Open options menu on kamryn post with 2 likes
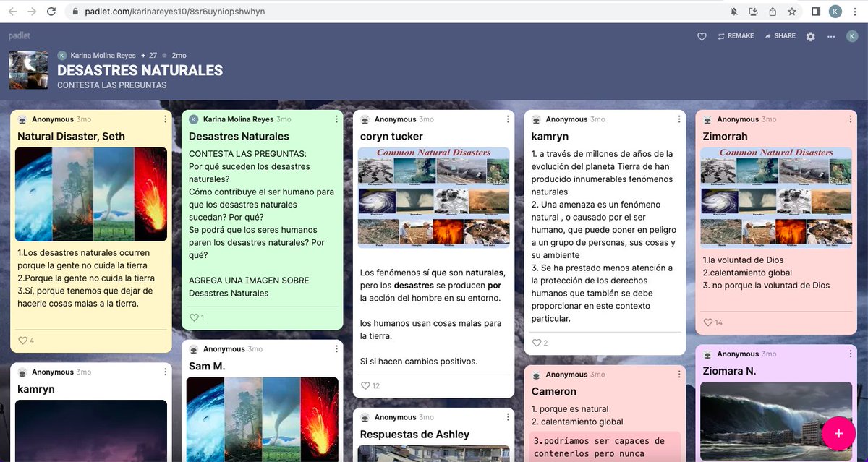The image size is (868, 462). tap(679, 119)
